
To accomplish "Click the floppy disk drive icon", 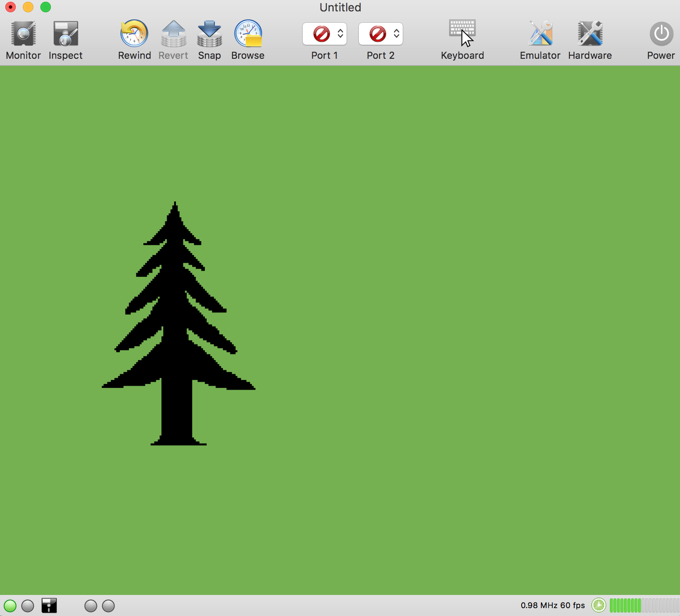I will click(49, 605).
